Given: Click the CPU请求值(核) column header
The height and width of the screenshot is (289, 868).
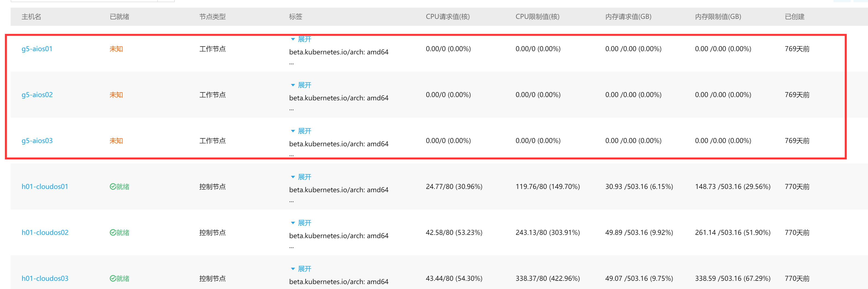Looking at the screenshot, I should tap(448, 17).
